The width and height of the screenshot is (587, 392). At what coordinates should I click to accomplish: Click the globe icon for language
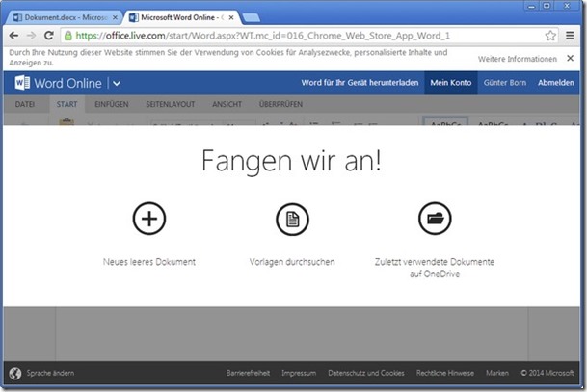[x=15, y=373]
